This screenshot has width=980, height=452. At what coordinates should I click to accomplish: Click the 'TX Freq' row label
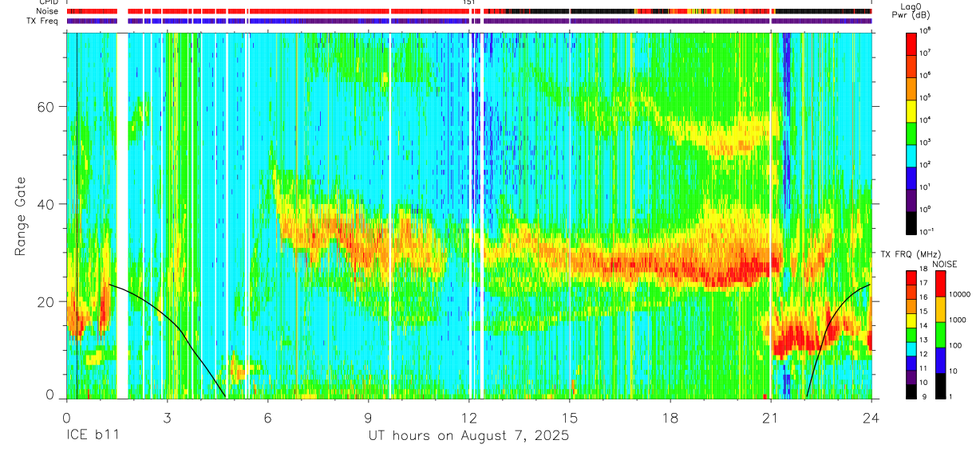coord(43,21)
